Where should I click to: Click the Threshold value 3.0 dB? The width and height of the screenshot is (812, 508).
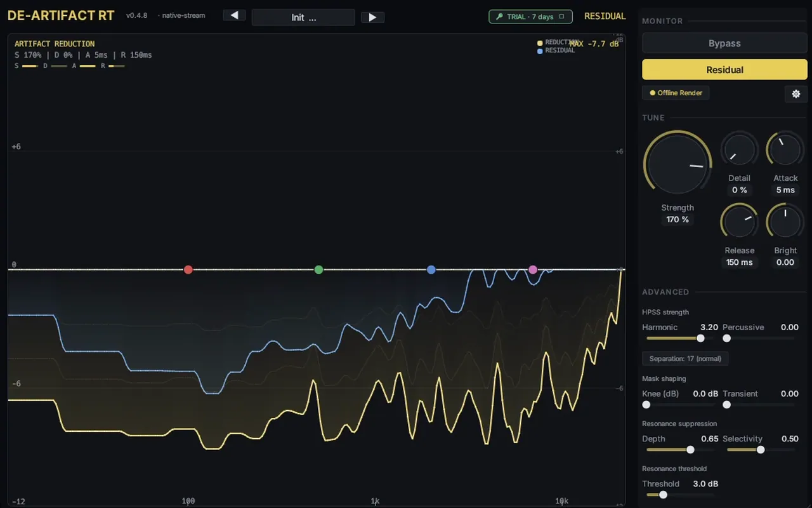coord(705,485)
